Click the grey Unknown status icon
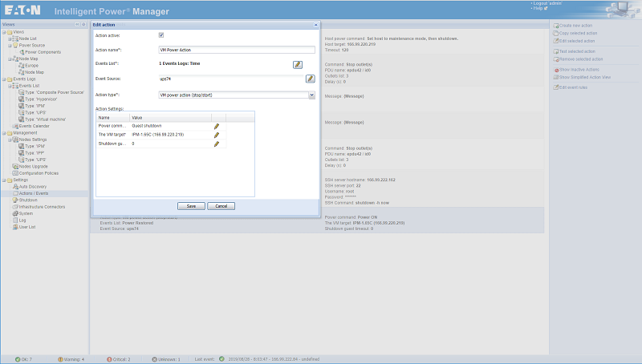This screenshot has width=642, height=364. (154, 359)
